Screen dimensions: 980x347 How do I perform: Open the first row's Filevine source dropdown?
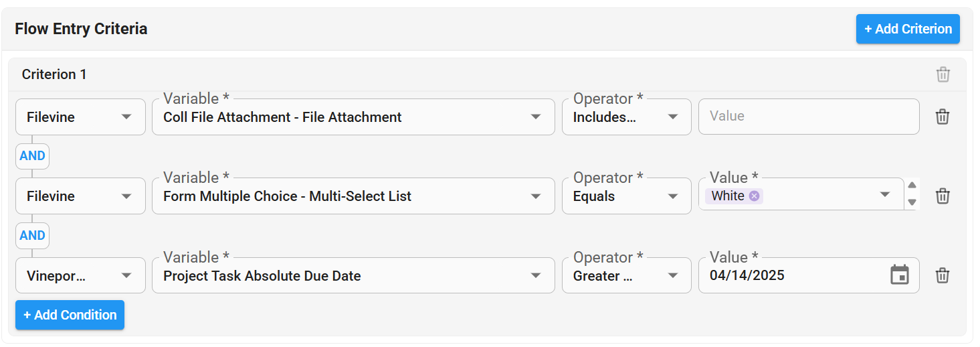(x=80, y=117)
